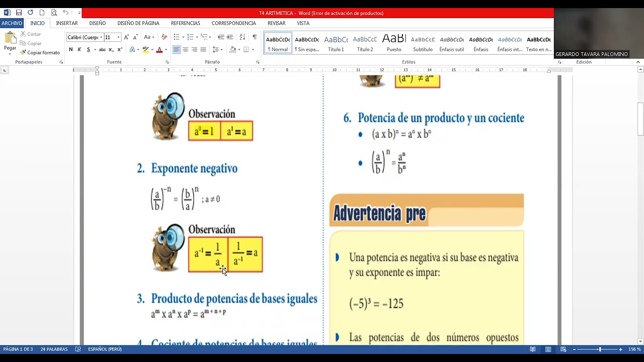Toggle italic (K) formatting

79,49
